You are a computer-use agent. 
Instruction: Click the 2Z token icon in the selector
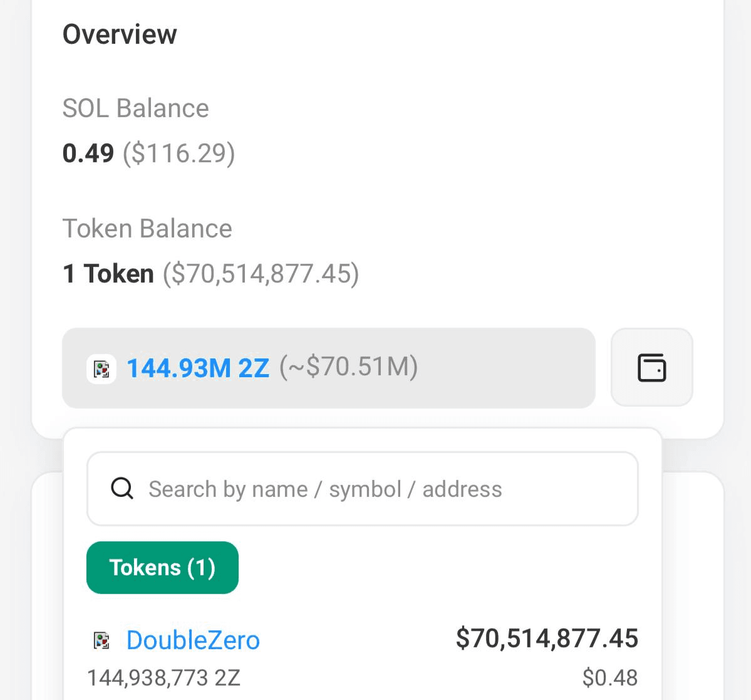coord(101,368)
